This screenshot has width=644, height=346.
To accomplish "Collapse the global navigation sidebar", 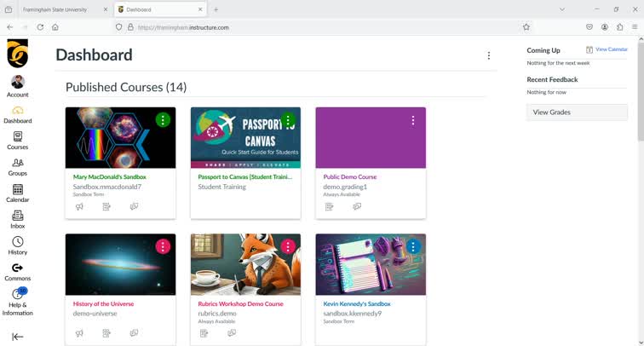I will pos(17,337).
